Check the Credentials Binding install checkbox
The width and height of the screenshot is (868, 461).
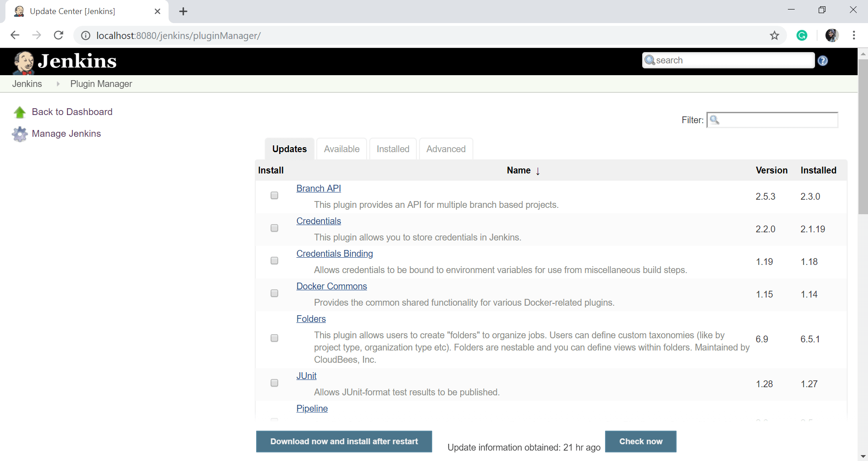pyautogui.click(x=274, y=260)
